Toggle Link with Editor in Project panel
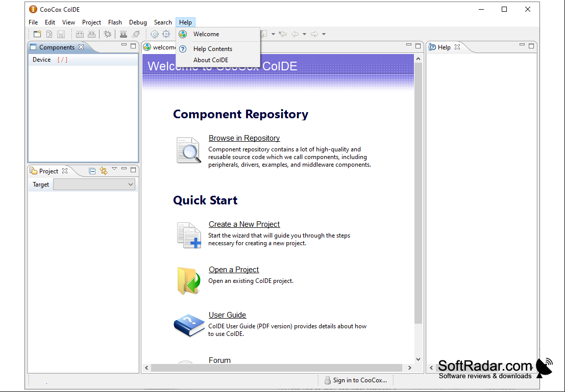The image size is (565, 392). tap(104, 171)
